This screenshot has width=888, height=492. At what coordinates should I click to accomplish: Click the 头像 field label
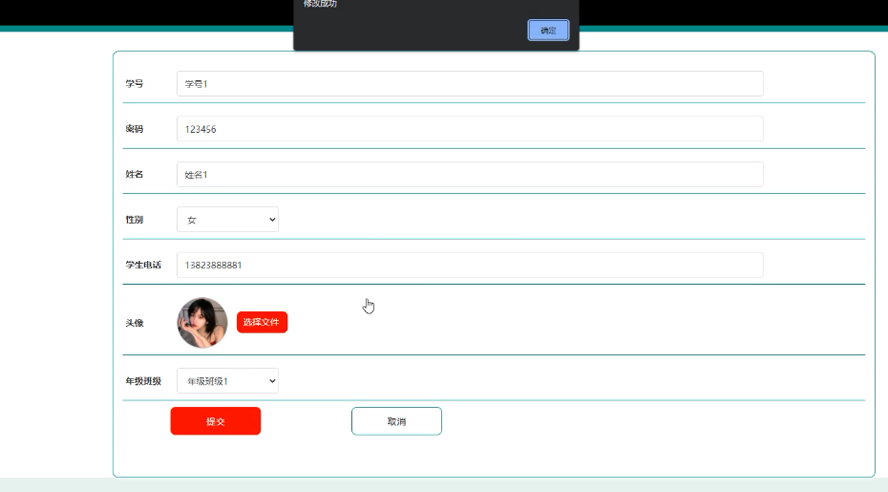pos(134,323)
